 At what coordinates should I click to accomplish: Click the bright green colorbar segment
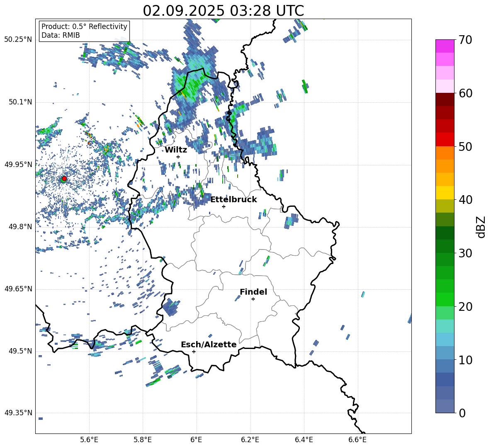pyautogui.click(x=445, y=299)
